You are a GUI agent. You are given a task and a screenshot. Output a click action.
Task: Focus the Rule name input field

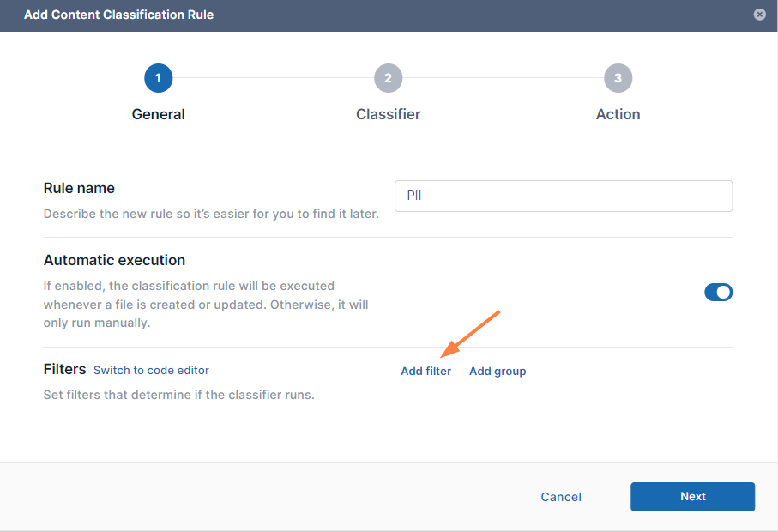click(563, 196)
